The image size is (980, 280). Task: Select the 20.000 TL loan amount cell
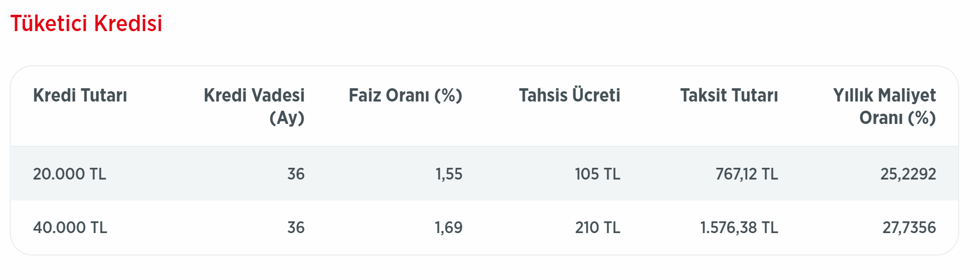click(x=70, y=174)
